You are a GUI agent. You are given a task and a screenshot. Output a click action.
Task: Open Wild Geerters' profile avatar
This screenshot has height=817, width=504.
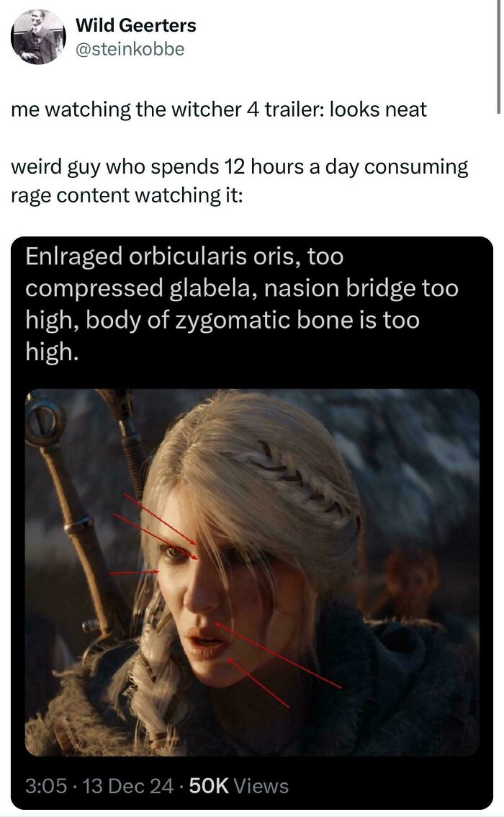(x=38, y=37)
